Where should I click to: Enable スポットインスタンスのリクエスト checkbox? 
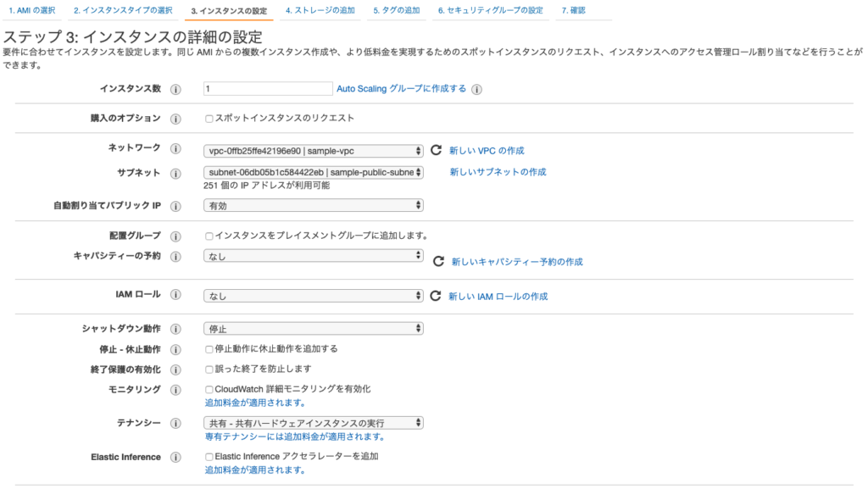[x=209, y=119]
